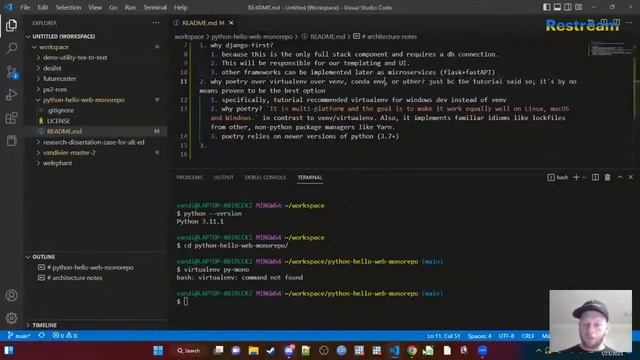Click the main branch status bar item

point(19,336)
